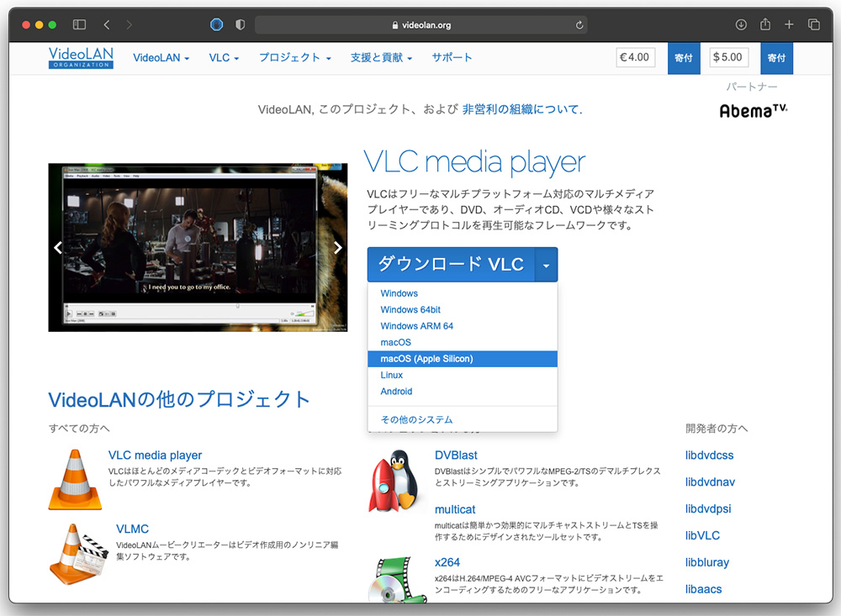Click the VLC media player heading
Viewport: 841px width, 616px height.
[474, 162]
